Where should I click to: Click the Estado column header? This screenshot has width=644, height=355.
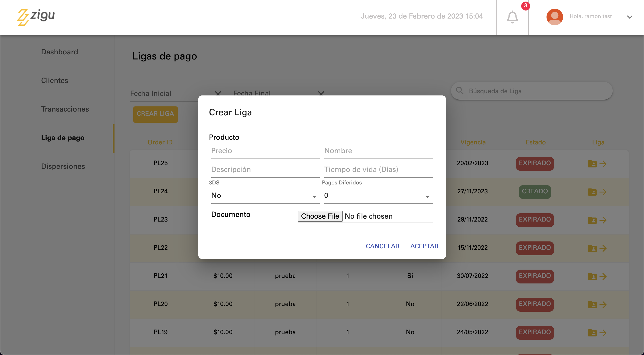tap(535, 142)
